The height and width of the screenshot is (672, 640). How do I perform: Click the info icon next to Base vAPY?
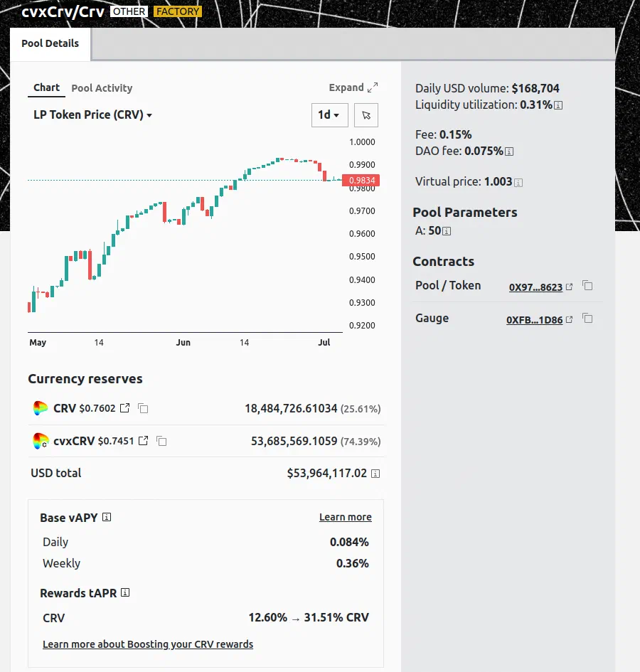[x=107, y=517]
